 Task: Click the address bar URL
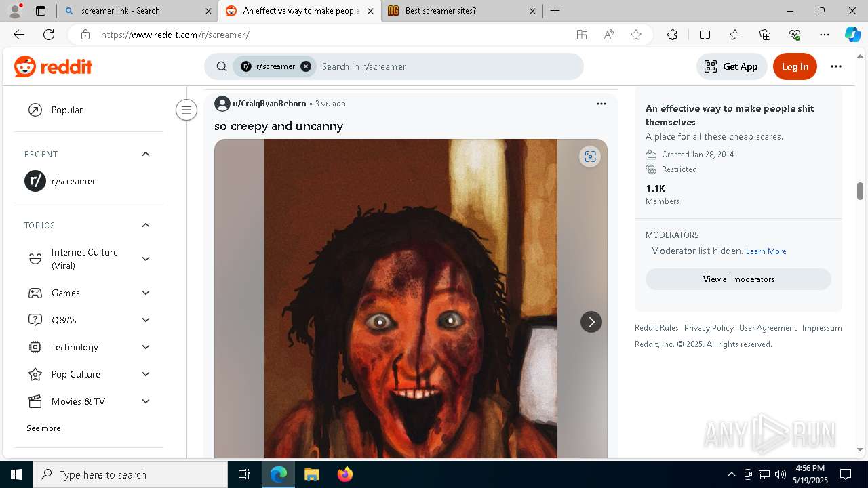point(175,35)
